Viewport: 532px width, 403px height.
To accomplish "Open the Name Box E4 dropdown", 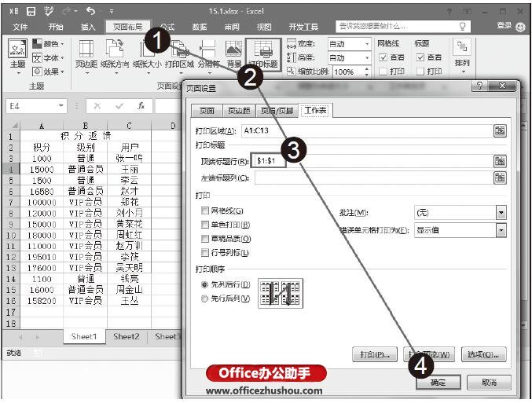I will (x=61, y=106).
